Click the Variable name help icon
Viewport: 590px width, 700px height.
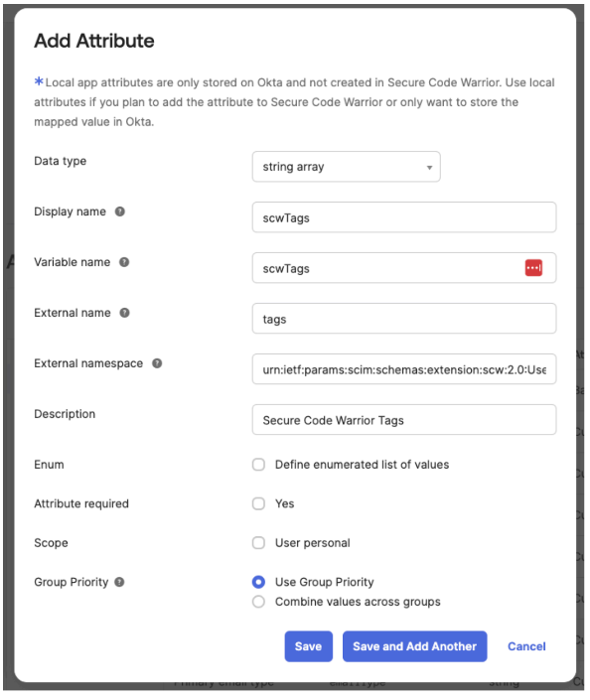[x=124, y=262]
